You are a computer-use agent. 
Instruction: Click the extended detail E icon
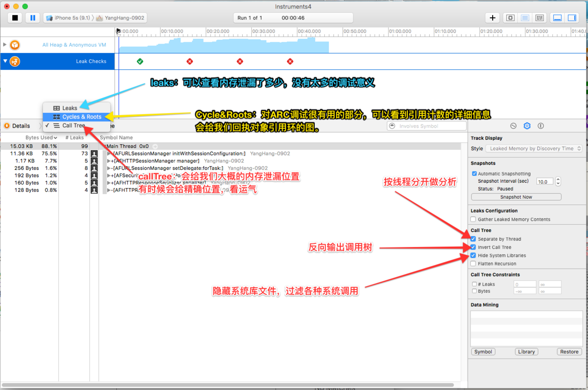540,126
